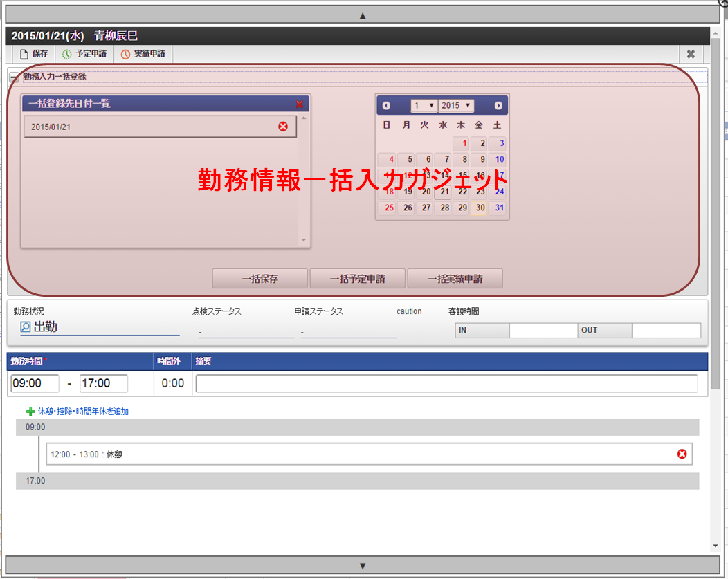Viewport: 728px width, 579px height.
Task: Select calendar day 10
Action: [x=498, y=160]
